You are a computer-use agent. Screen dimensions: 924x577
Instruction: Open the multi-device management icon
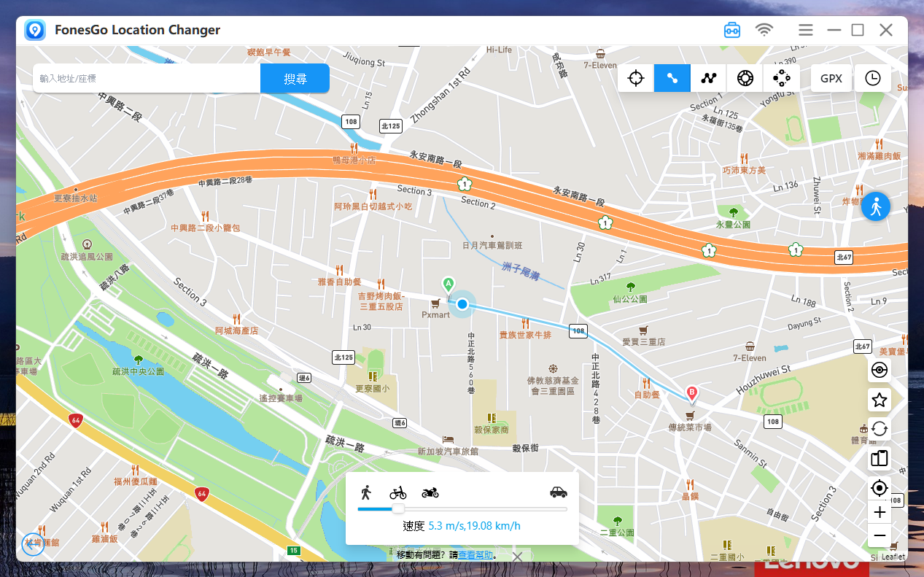click(880, 458)
